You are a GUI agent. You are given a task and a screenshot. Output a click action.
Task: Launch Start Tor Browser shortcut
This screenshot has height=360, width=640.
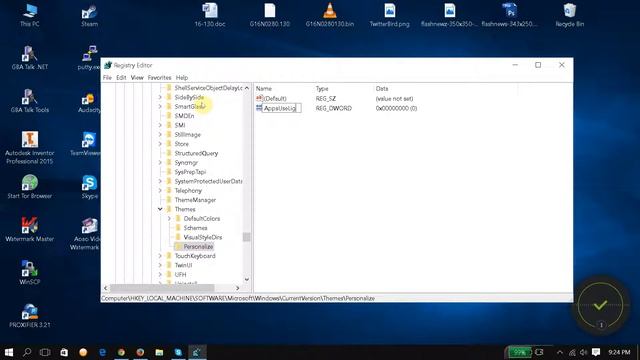(x=30, y=187)
